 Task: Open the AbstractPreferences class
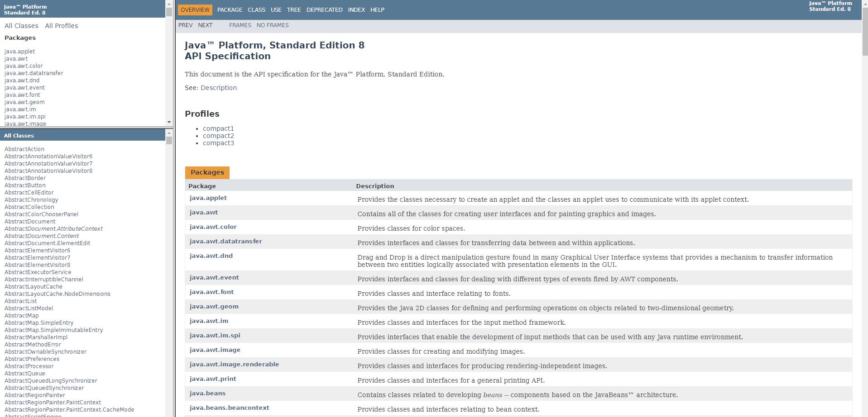tap(32, 359)
